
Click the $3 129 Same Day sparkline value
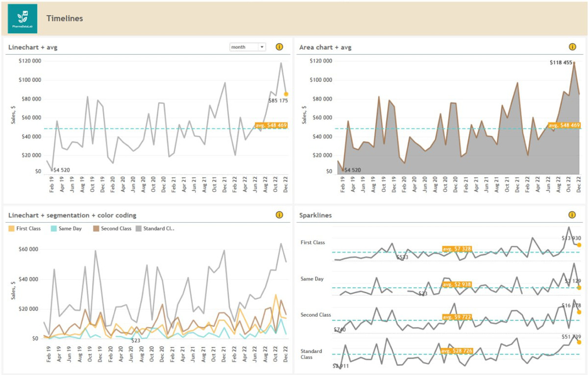pyautogui.click(x=572, y=281)
